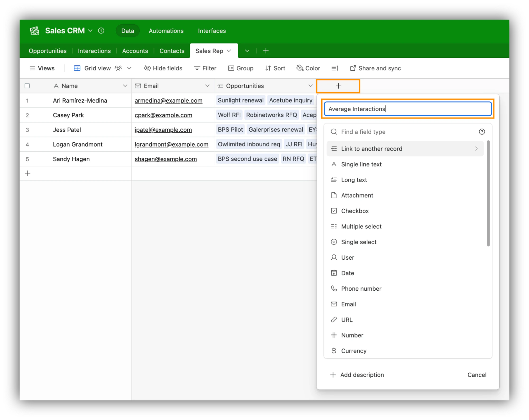Click the Average Interactions field name input
The image size is (529, 420).
click(408, 109)
